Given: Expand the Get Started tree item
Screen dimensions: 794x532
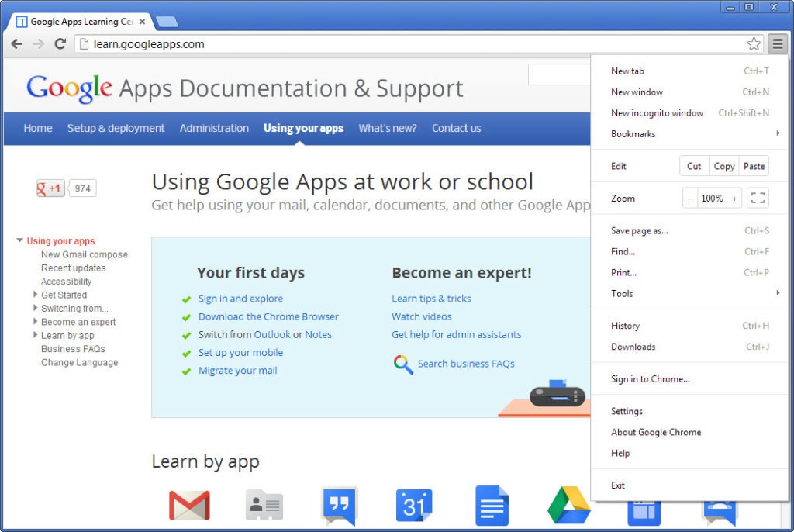Looking at the screenshot, I should pyautogui.click(x=35, y=295).
